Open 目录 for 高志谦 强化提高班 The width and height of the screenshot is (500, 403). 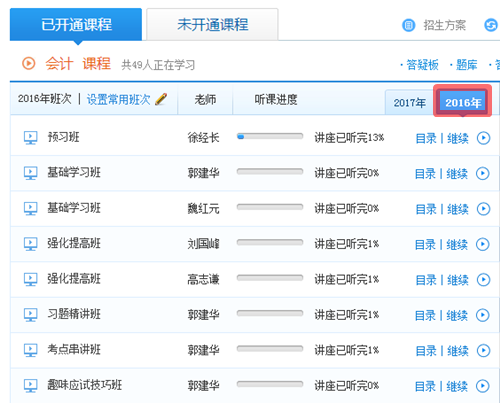(426, 280)
